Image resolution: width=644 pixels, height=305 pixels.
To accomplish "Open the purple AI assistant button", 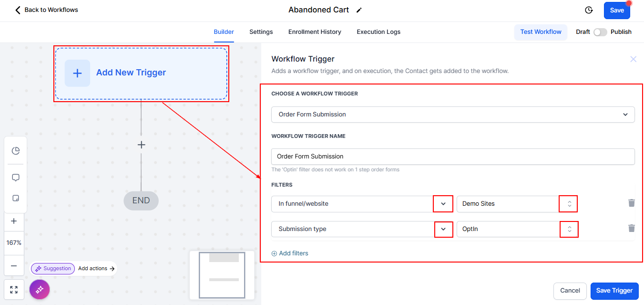I will tap(40, 289).
